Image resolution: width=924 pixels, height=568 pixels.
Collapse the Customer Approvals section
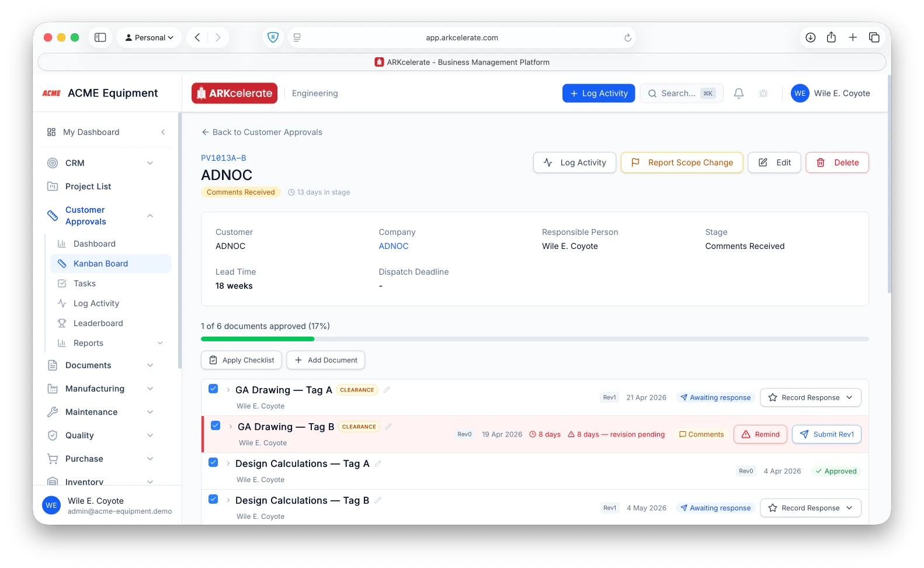[150, 216]
